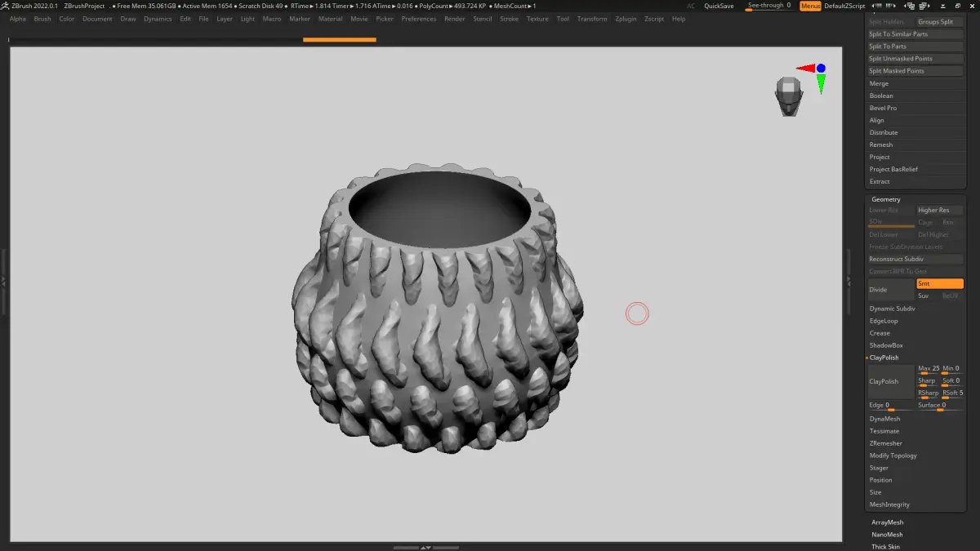Image resolution: width=980 pixels, height=551 pixels.
Task: Click the Higher Res button
Action: [940, 210]
